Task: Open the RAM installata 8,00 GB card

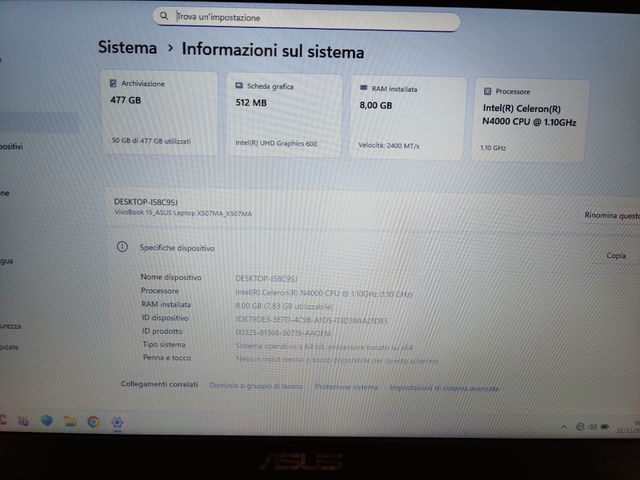Action: (408, 118)
